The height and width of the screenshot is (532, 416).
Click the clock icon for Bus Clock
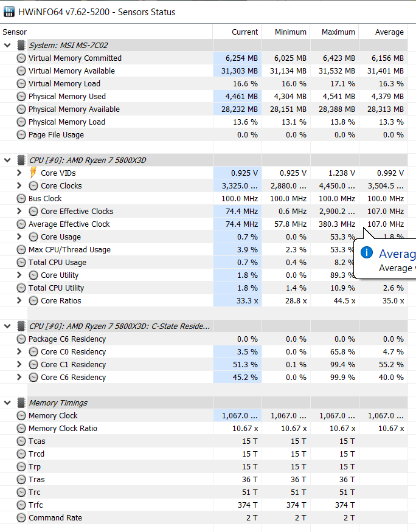(x=21, y=199)
